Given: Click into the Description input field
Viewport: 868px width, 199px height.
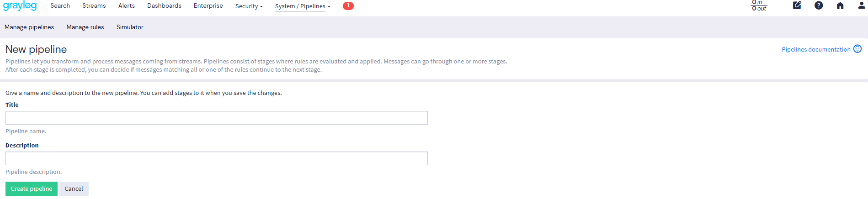Looking at the screenshot, I should tap(217, 158).
